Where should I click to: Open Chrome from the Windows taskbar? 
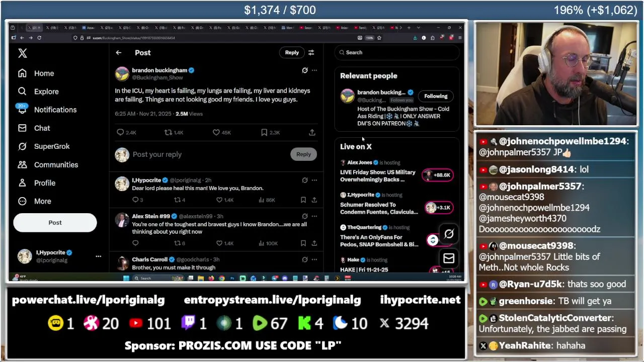click(221, 278)
